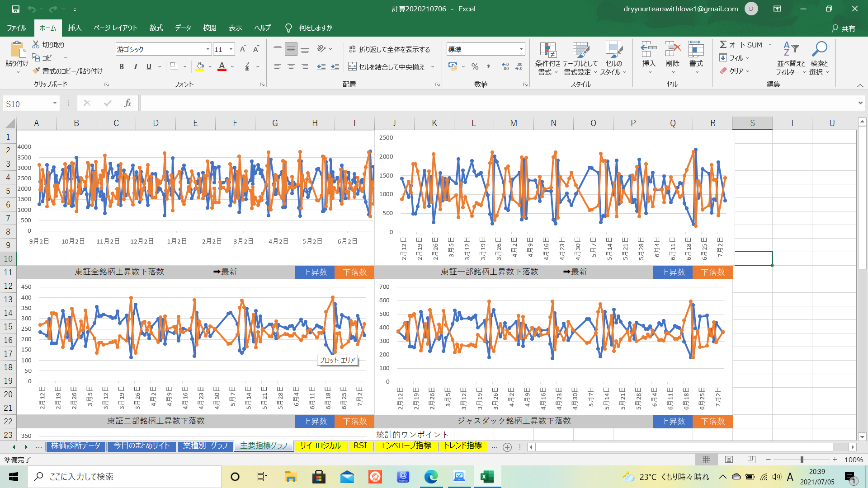Toggle bold formatting button
The width and height of the screenshot is (868, 488).
coord(121,67)
